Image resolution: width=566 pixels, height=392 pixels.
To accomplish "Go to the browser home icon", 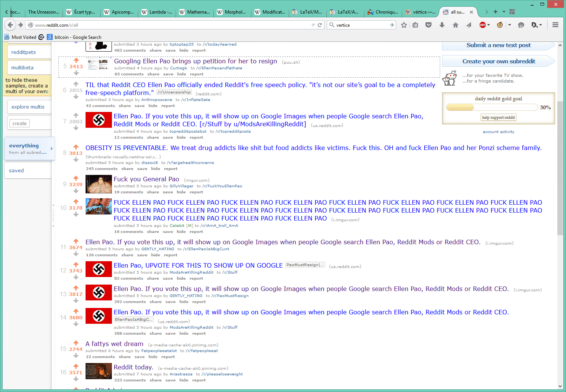I will (x=456, y=25).
